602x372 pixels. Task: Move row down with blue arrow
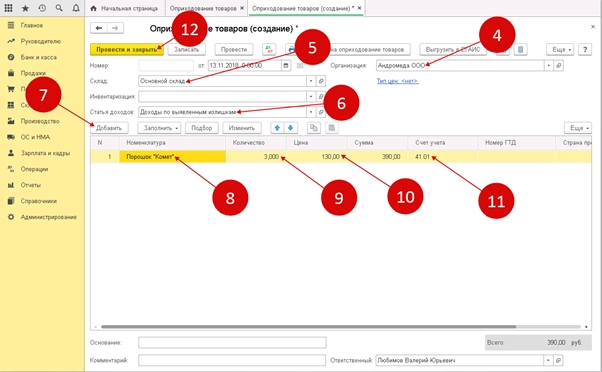click(291, 128)
